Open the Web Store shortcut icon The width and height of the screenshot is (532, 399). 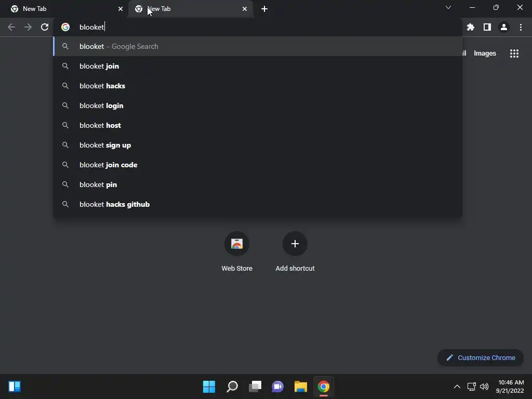pyautogui.click(x=237, y=244)
